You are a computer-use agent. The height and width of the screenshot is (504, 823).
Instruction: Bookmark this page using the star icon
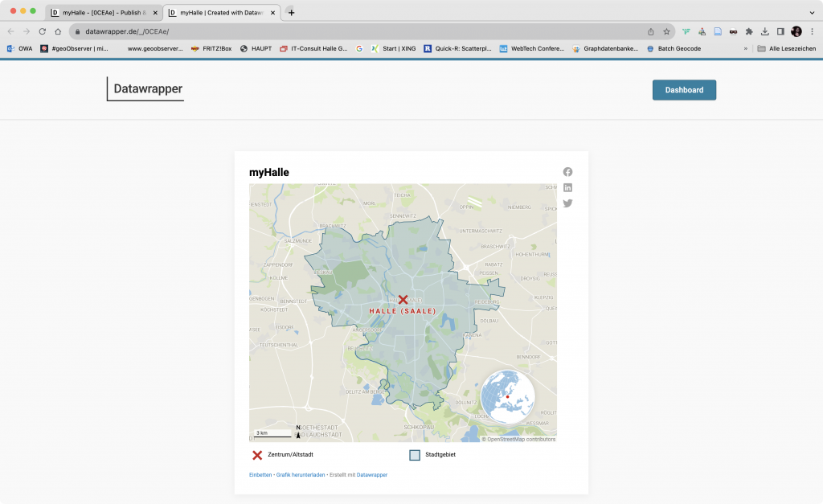[667, 31]
